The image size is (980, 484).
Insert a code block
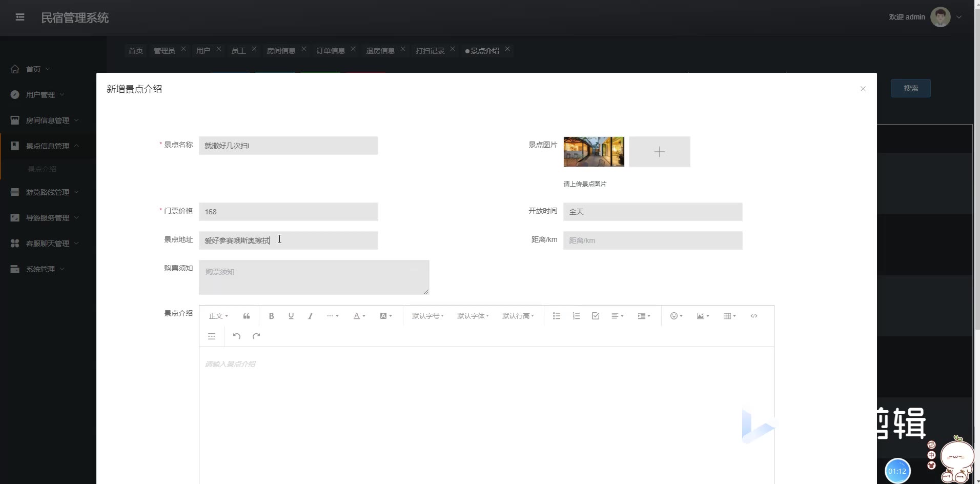754,316
